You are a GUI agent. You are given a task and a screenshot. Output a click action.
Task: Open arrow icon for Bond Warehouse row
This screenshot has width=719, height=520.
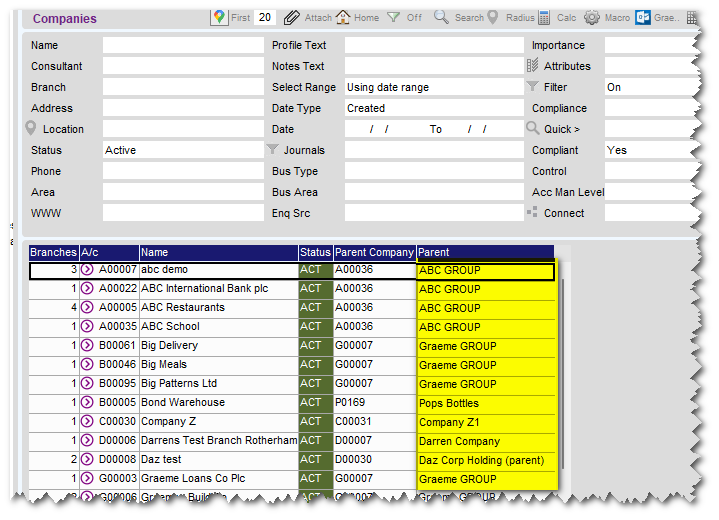[x=87, y=402]
